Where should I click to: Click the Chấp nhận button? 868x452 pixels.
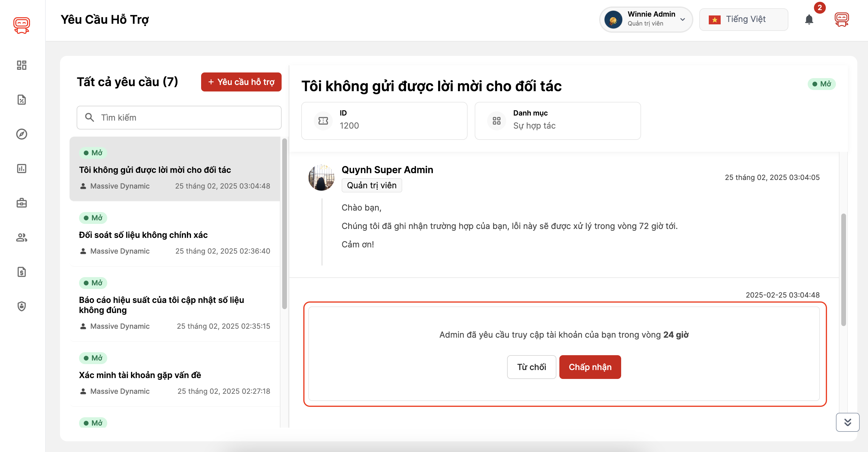(x=590, y=367)
